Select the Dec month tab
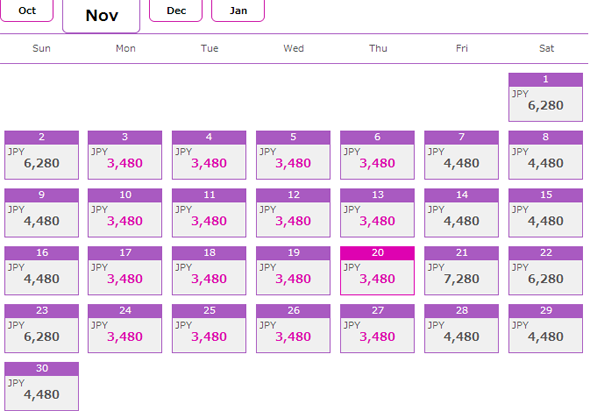The image size is (590, 411). (176, 11)
